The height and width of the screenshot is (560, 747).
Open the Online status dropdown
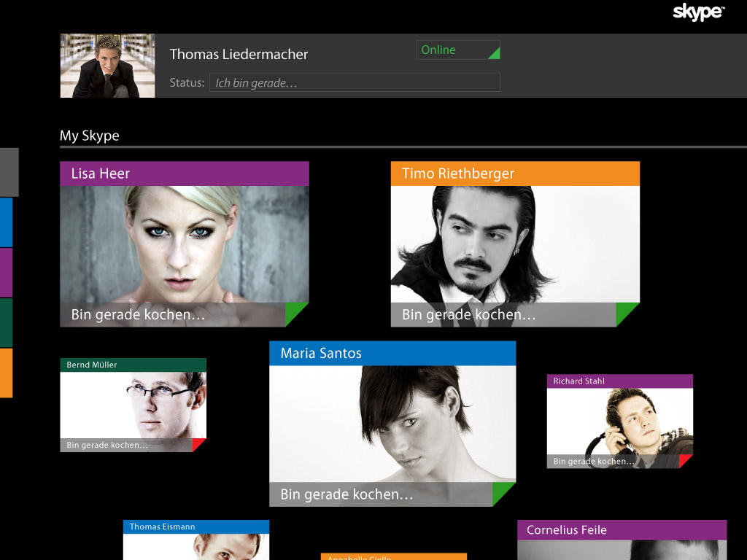point(458,50)
